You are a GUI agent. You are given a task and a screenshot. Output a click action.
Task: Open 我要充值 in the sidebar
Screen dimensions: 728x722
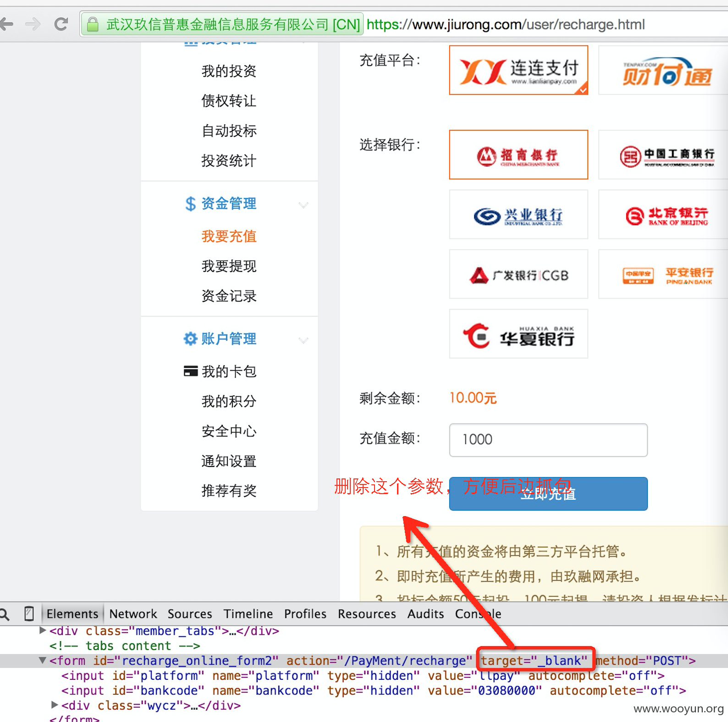pos(229,236)
